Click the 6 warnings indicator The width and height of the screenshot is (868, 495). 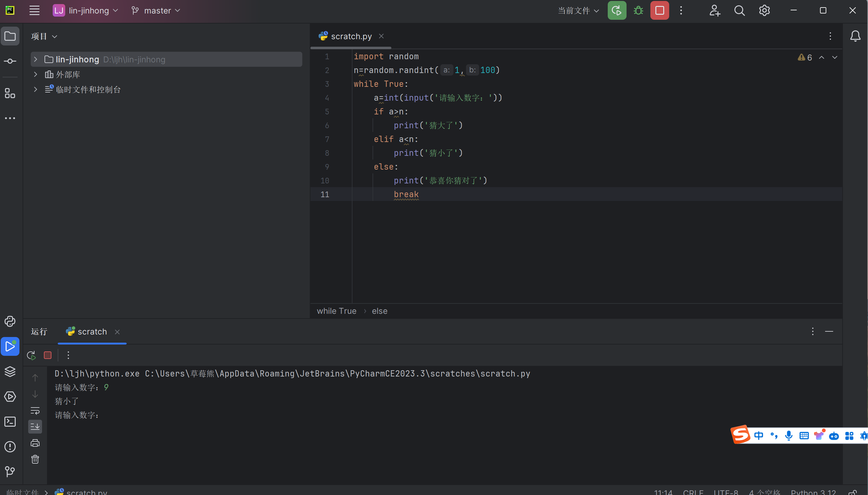click(805, 57)
